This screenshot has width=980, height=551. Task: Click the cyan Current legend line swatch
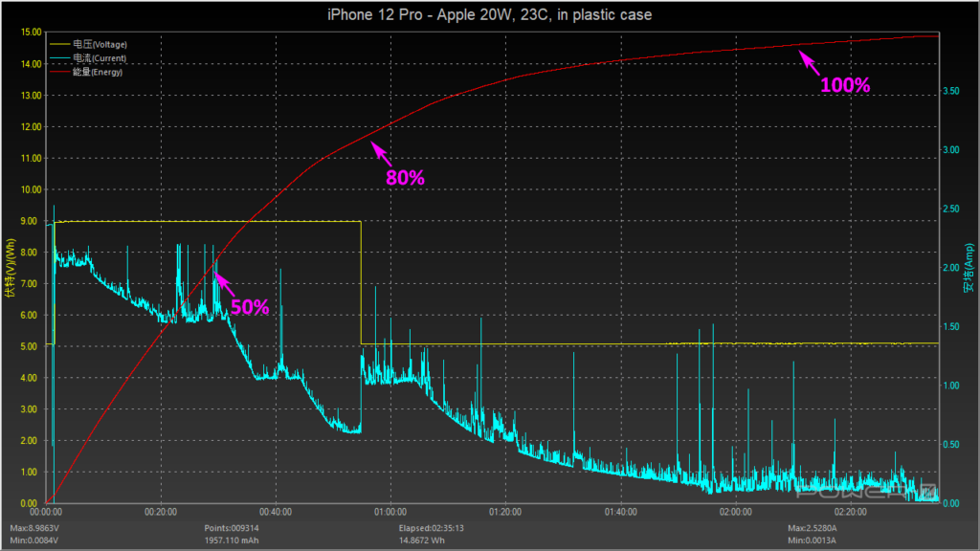coord(60,58)
